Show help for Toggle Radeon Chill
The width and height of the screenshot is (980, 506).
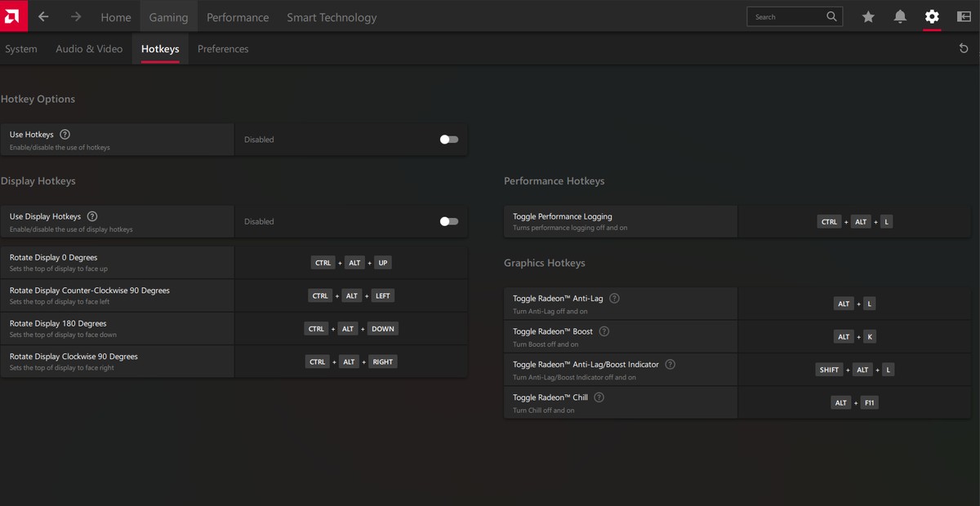click(x=599, y=397)
